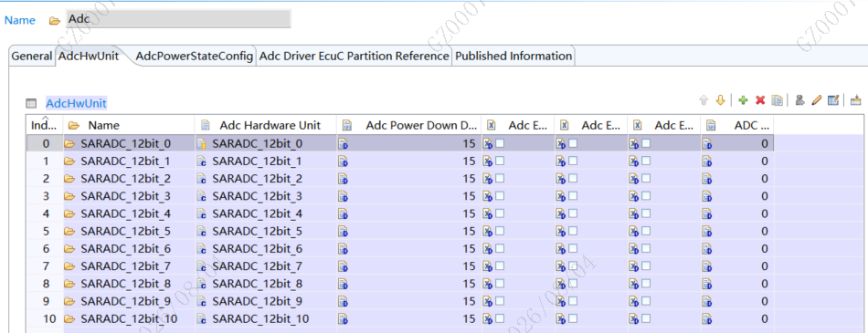Screen dimensions: 868x333
Task: Tick second Adc E... checkbox in SARADC_12bit_4 row
Action: tap(573, 214)
